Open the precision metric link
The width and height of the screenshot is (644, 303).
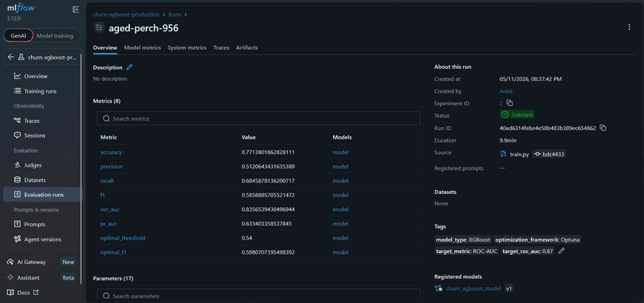click(111, 167)
